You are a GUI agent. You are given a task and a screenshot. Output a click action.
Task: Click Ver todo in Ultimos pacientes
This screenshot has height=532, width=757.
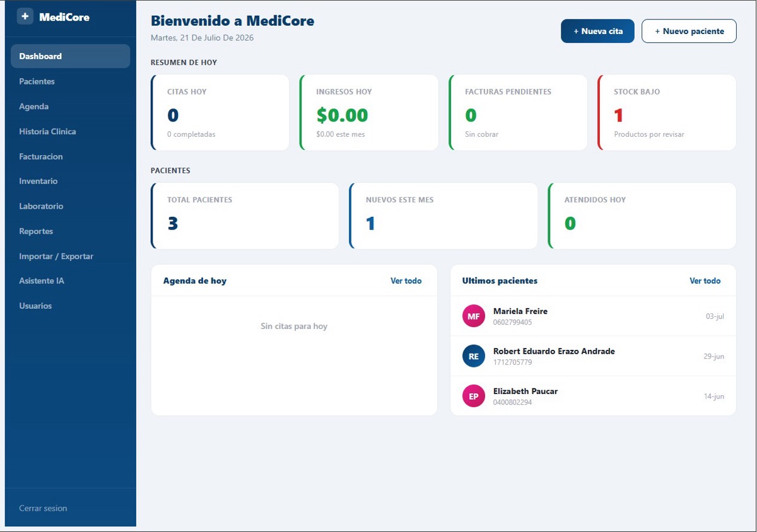[x=705, y=280]
